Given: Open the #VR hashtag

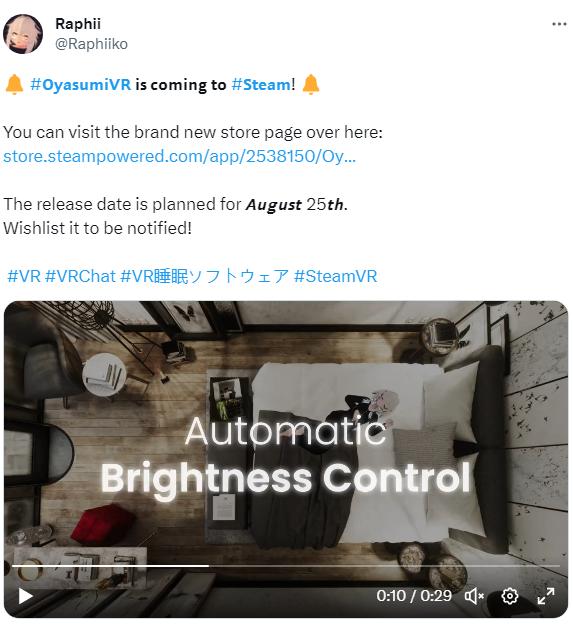Looking at the screenshot, I should (x=24, y=276).
